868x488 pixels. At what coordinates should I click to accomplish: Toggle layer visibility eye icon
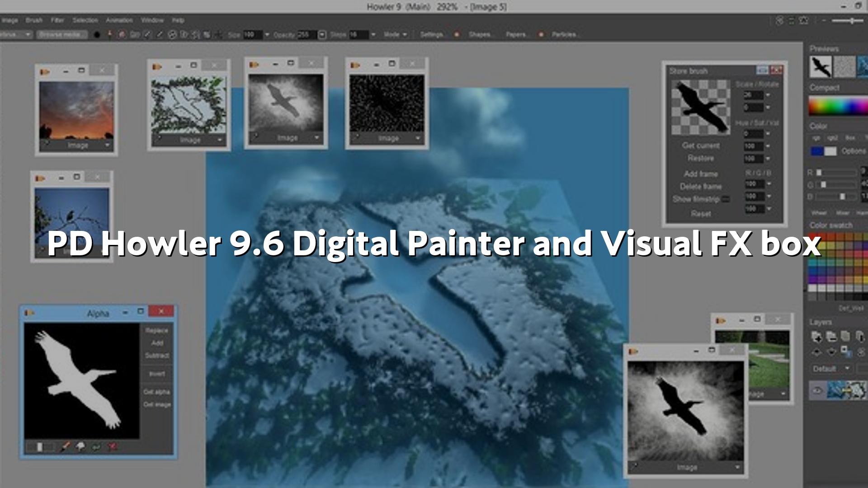coord(817,391)
